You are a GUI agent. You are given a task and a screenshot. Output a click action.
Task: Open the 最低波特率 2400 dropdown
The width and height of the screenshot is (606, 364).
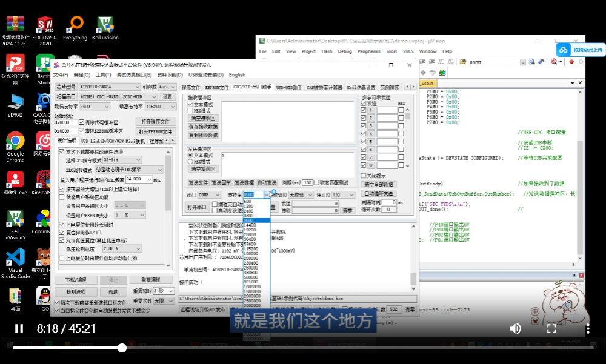click(95, 107)
